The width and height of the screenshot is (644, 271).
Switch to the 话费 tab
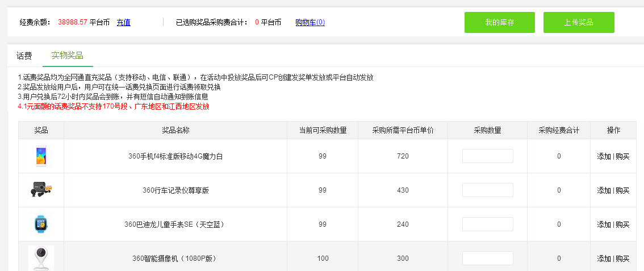(x=24, y=56)
